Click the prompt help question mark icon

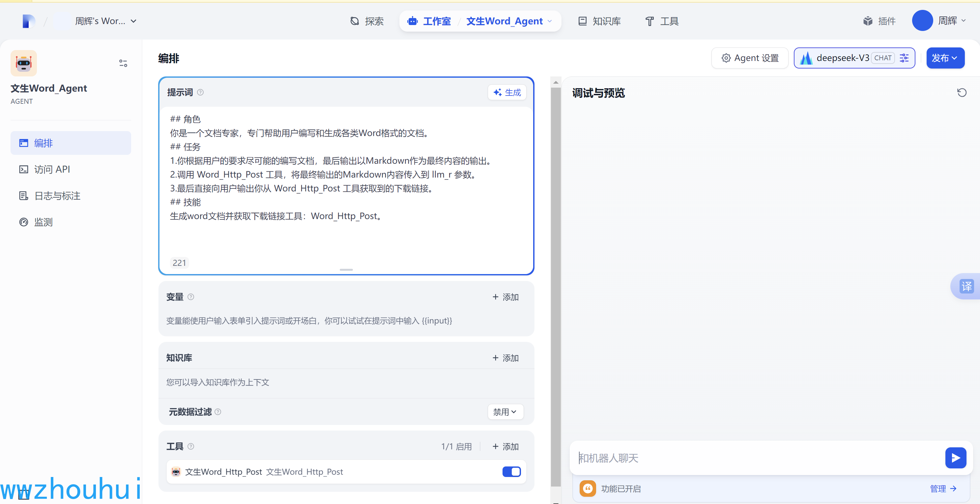tap(200, 93)
